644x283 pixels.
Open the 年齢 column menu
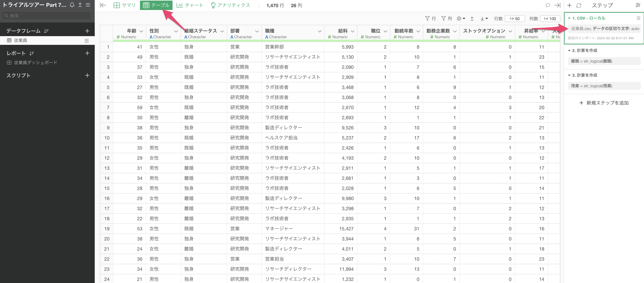pos(141,31)
